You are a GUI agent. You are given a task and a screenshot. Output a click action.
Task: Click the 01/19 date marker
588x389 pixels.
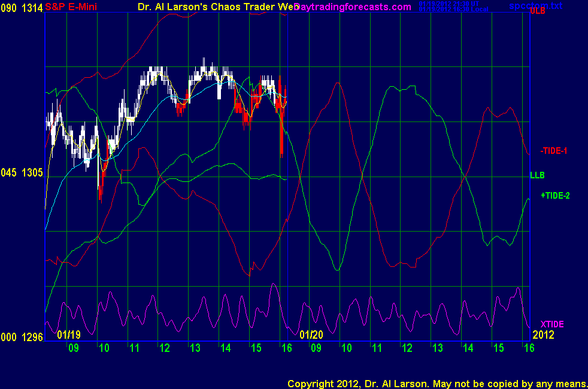click(x=69, y=335)
